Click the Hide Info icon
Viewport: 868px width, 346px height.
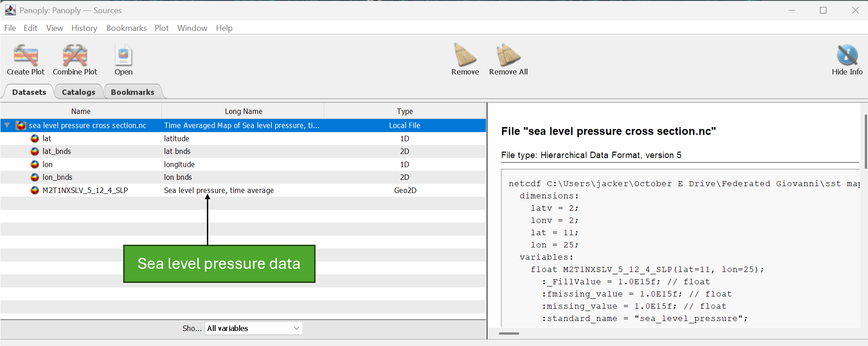[x=847, y=55]
